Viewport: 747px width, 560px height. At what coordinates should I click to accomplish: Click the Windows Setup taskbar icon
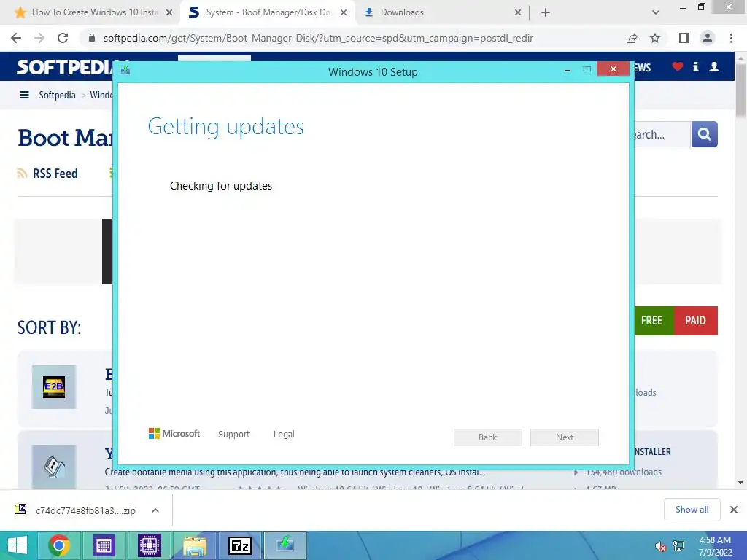pyautogui.click(x=285, y=545)
